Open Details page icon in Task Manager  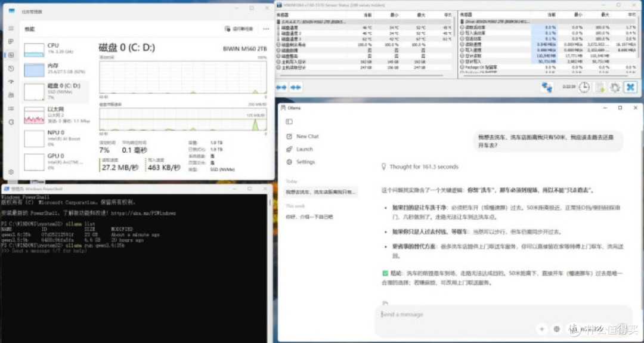point(11,109)
